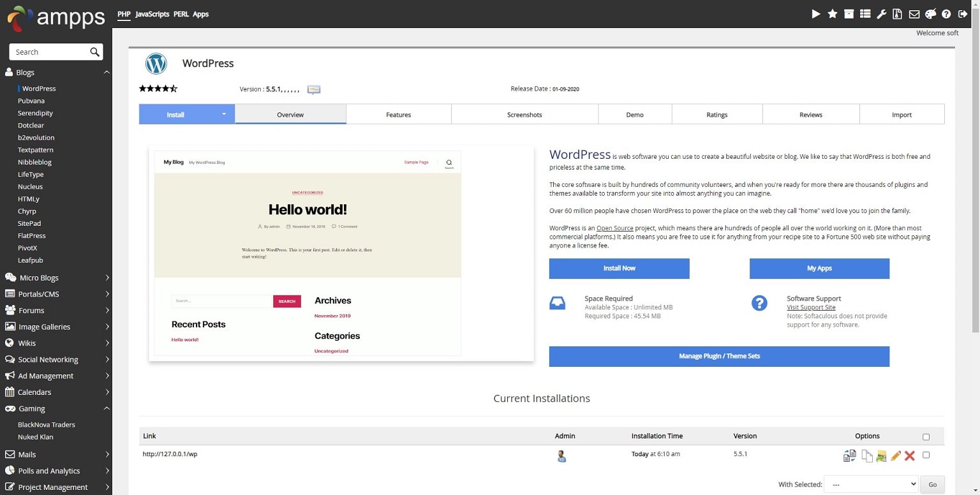This screenshot has width=980, height=495.
Task: Click the clone pages icon for wp installation
Action: 867,455
